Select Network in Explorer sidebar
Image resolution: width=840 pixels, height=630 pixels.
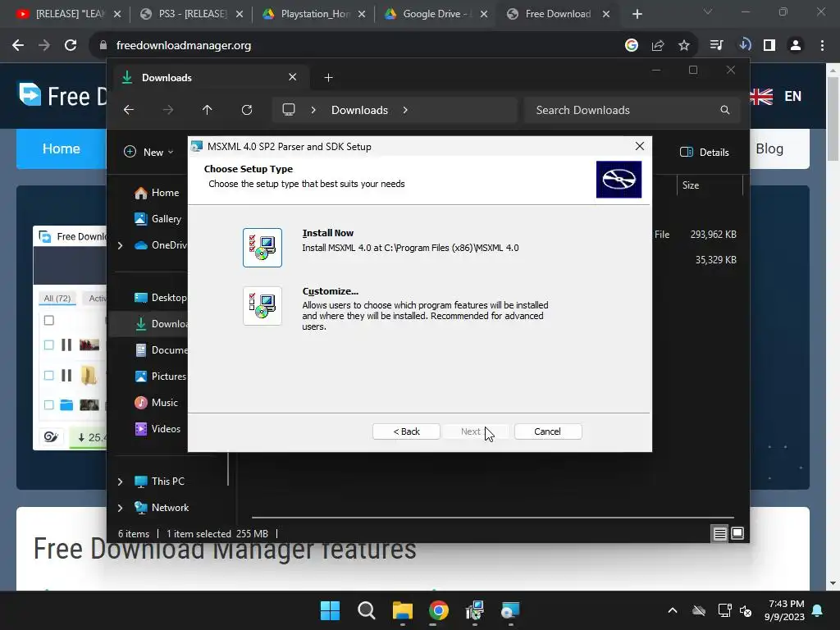162,508
